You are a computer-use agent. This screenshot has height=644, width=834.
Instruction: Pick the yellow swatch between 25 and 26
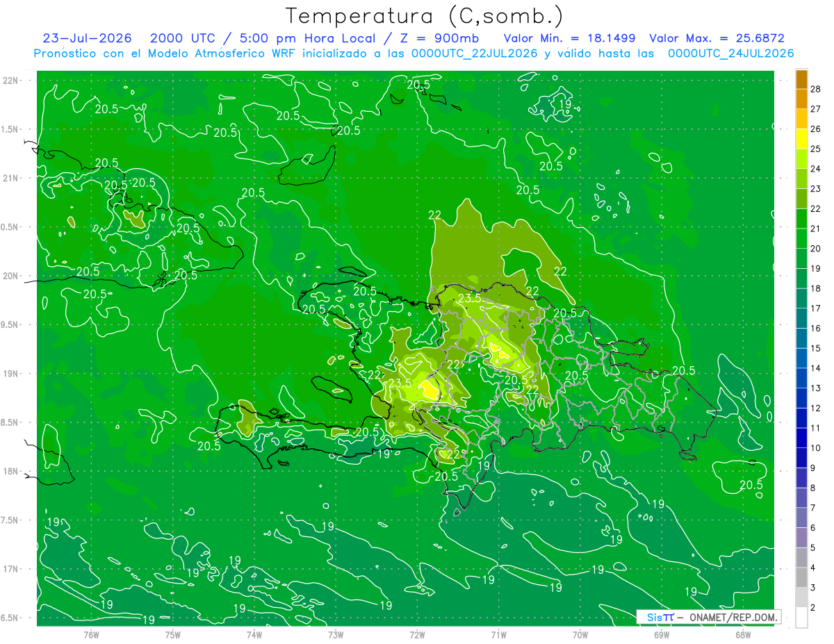(x=802, y=139)
